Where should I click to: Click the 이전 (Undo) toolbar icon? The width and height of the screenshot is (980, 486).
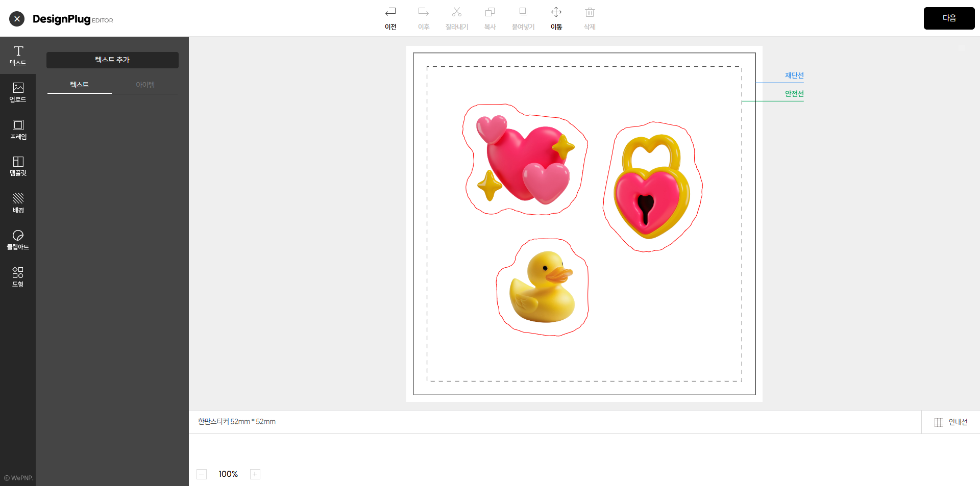tap(390, 18)
